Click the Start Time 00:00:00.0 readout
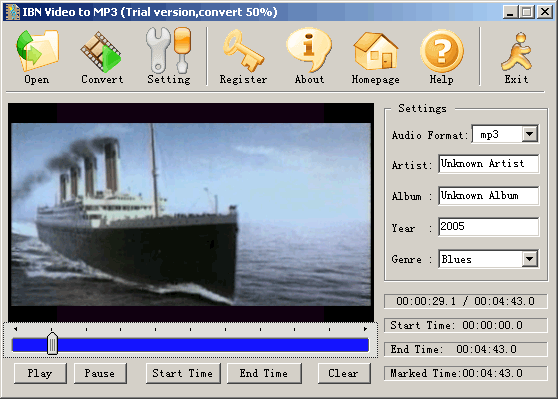This screenshot has width=558, height=399. (x=465, y=325)
